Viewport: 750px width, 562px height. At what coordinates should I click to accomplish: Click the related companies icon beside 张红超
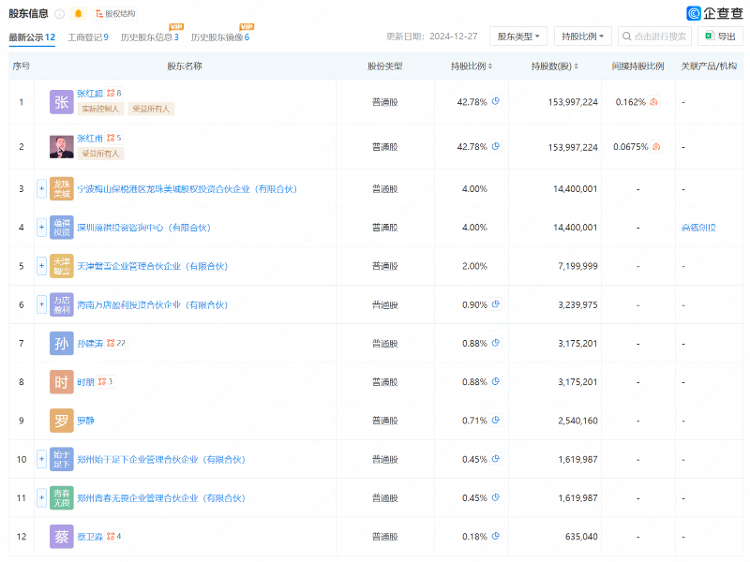coord(114,93)
